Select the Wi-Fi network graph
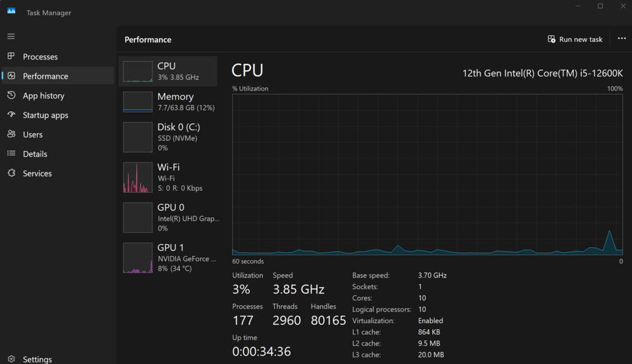The image size is (632, 364). [168, 177]
